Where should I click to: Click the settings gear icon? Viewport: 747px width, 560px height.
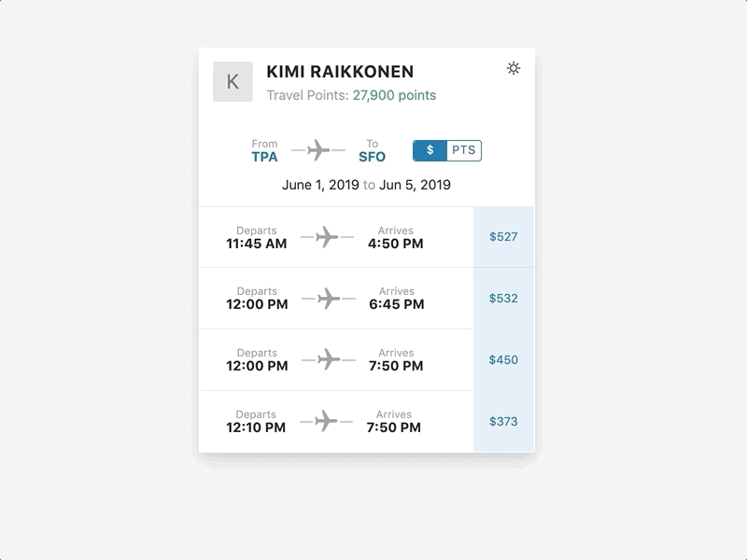513,67
